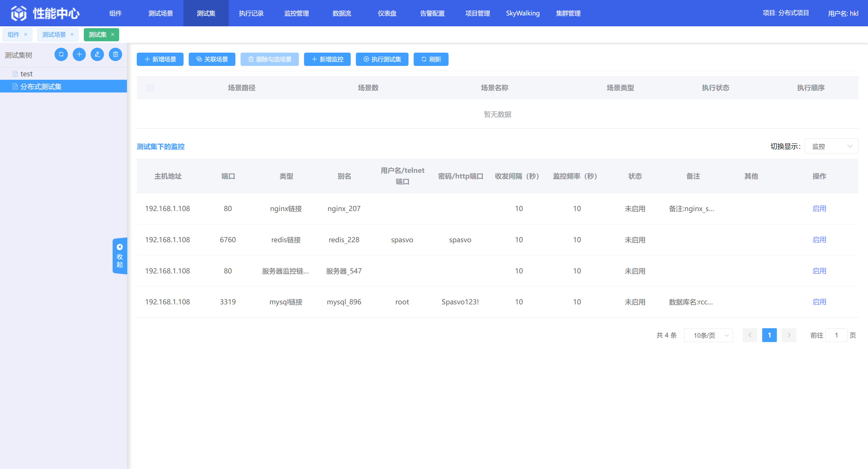This screenshot has height=469, width=868.
Task: Click the trash delete icon in tree header
Action: tap(115, 55)
